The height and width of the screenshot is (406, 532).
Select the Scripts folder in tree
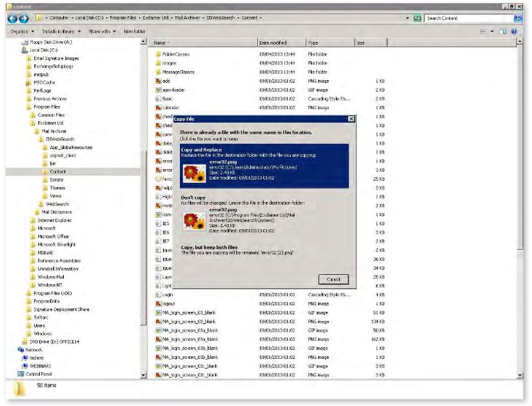tap(53, 179)
